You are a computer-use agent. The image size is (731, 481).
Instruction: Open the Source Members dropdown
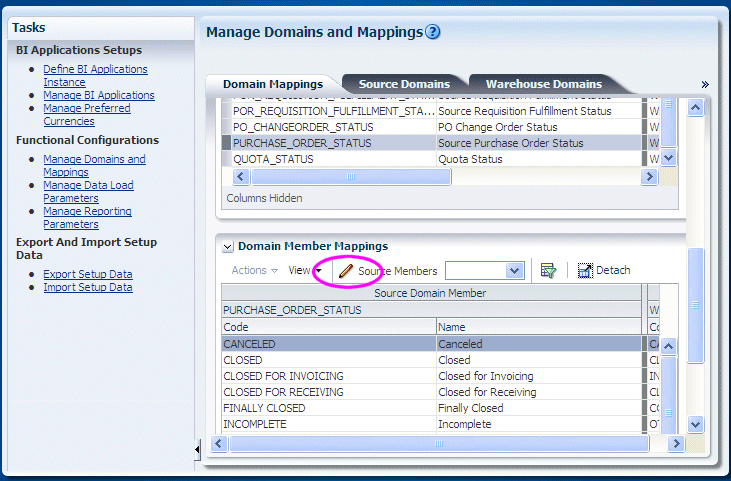[x=514, y=271]
